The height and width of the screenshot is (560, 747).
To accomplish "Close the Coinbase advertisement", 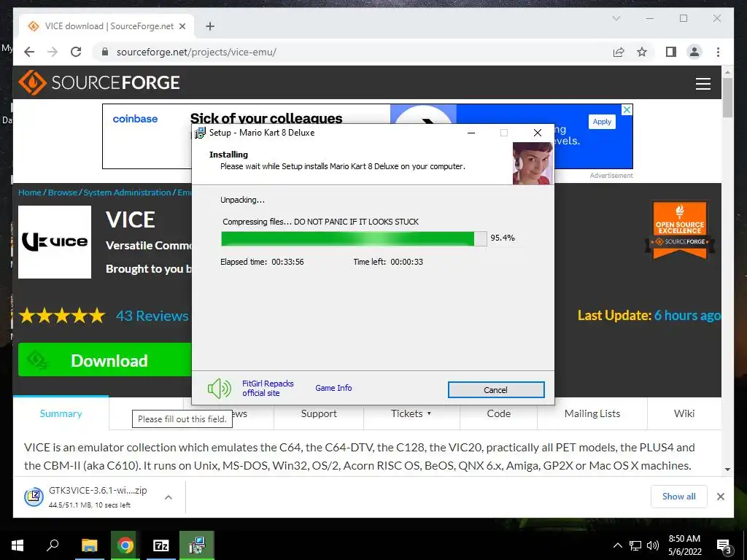I will [627, 109].
